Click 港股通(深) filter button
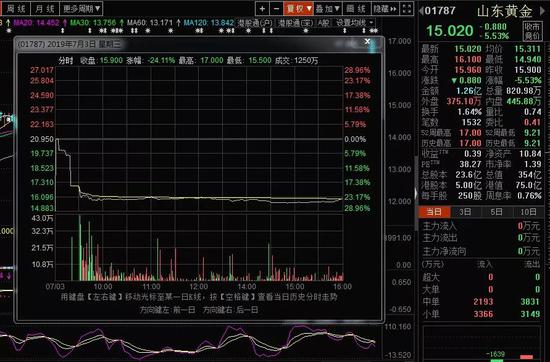 coord(296,23)
